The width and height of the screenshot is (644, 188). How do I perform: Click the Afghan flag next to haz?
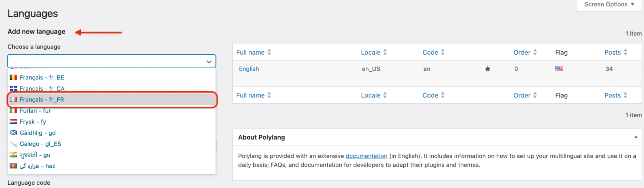[13, 166]
